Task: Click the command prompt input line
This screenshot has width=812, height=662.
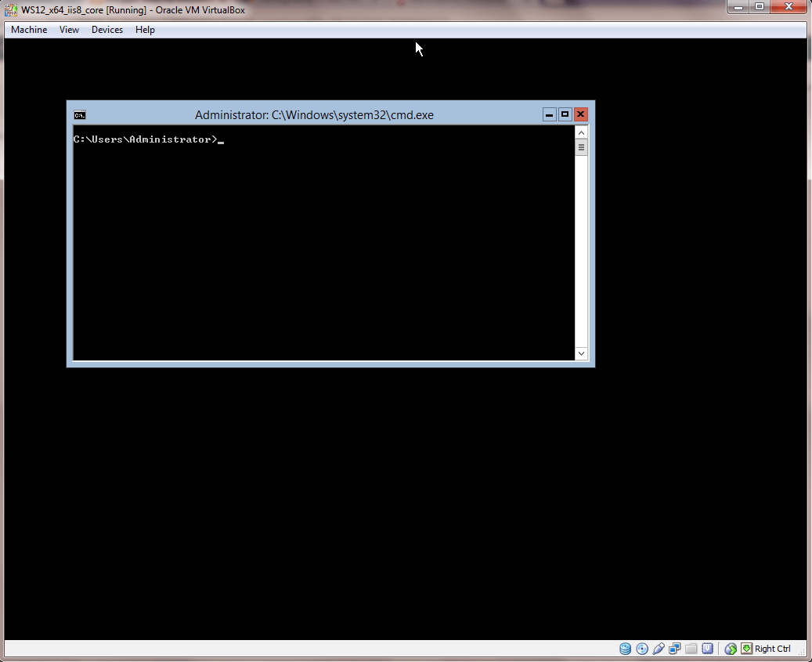Action: [x=157, y=139]
